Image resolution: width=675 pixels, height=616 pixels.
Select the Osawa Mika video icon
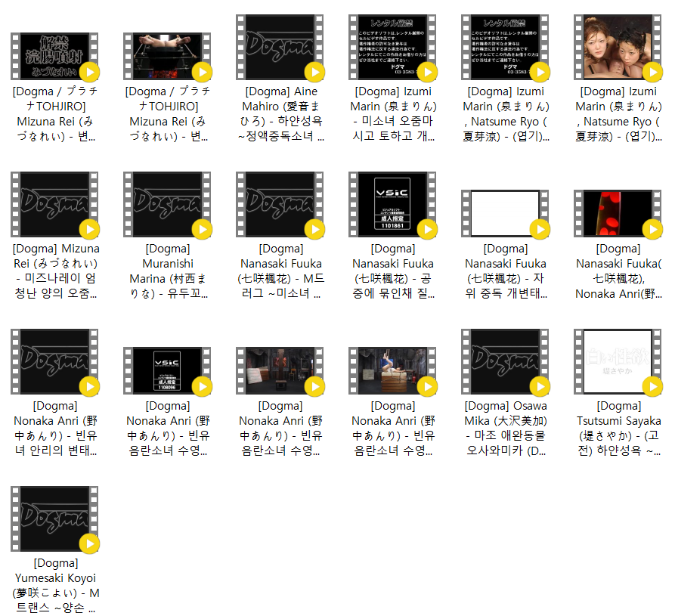coord(505,361)
